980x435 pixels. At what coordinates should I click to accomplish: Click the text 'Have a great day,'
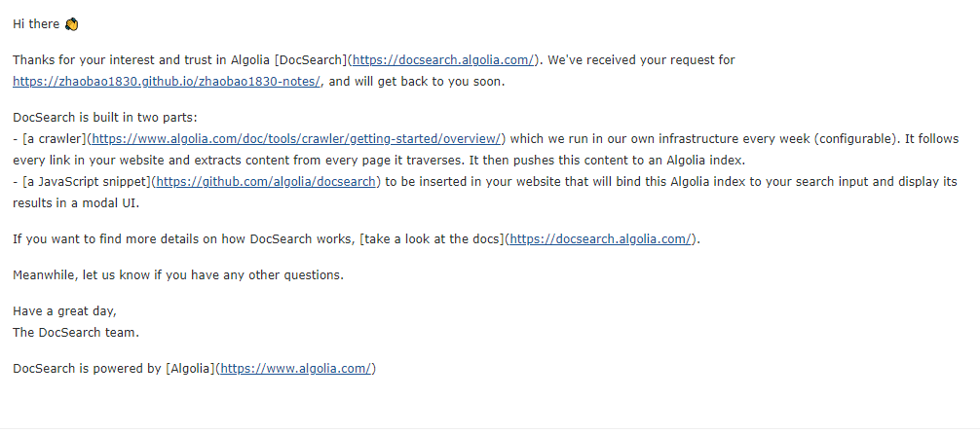pyautogui.click(x=64, y=311)
